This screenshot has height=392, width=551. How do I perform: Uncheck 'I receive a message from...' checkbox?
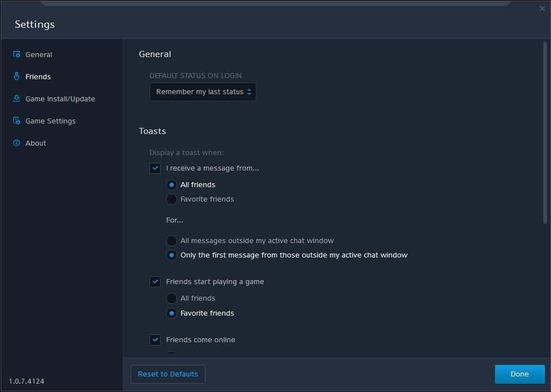[x=155, y=168]
